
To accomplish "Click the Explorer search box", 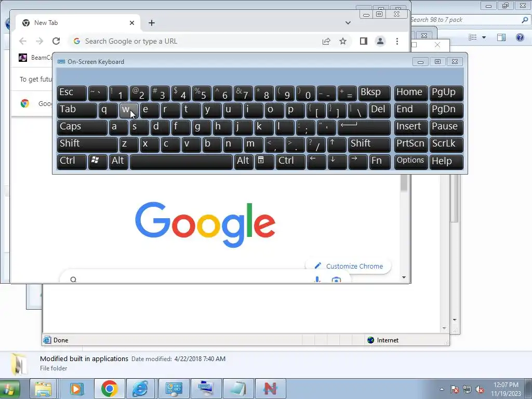I will point(470,20).
